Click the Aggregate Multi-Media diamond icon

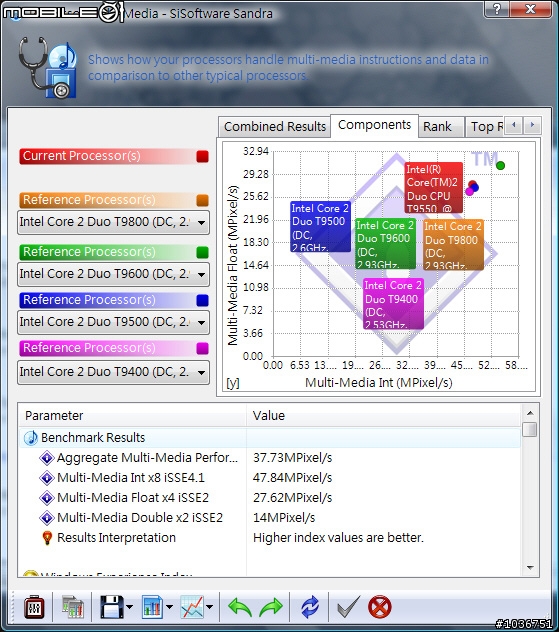[x=47, y=458]
